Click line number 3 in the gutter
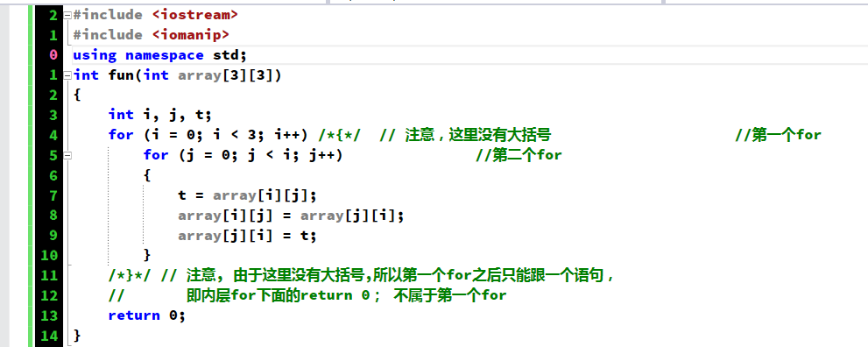Screen dimensions: 868x347 (53, 115)
